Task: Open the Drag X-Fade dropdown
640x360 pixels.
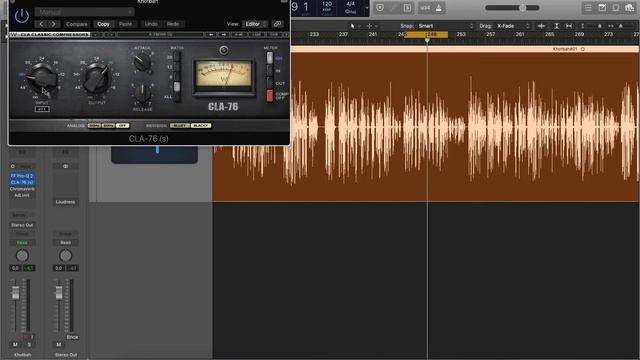Action: coord(513,26)
